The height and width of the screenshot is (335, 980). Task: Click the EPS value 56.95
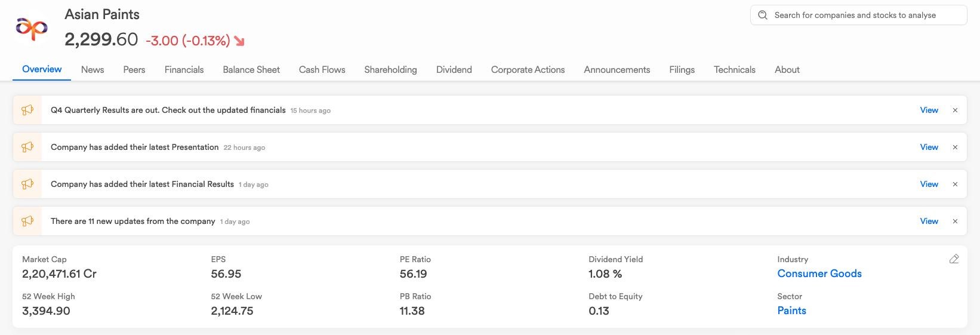pos(226,273)
